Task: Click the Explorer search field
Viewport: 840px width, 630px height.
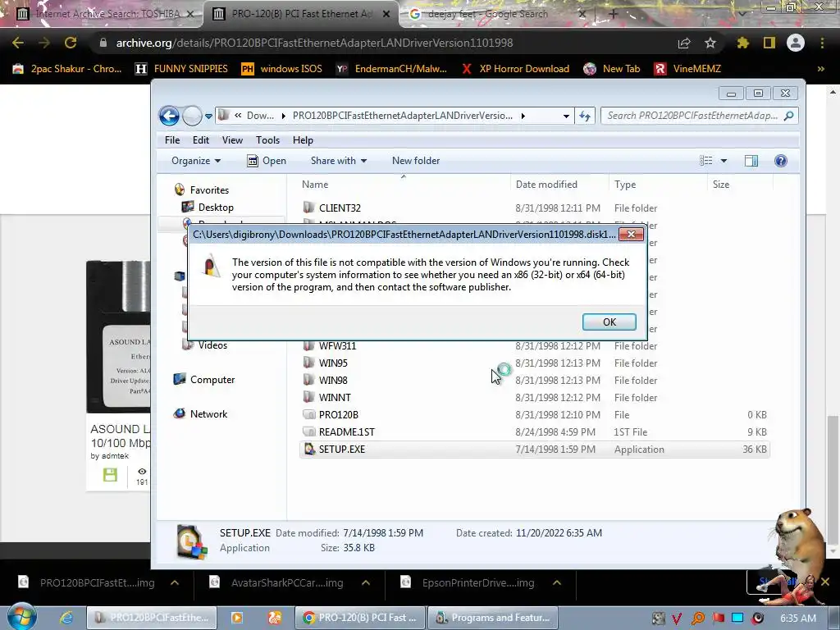Action: point(699,116)
